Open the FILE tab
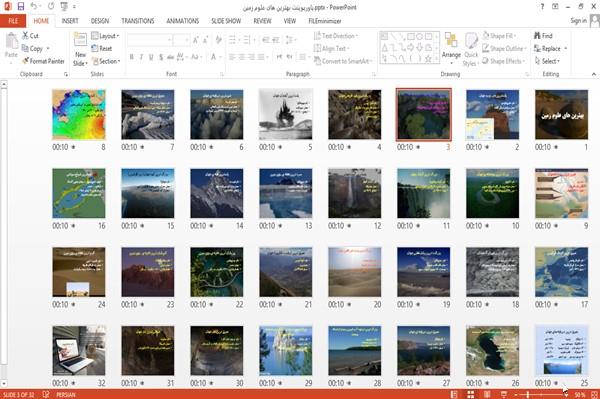This screenshot has height=399, width=600. 13,21
